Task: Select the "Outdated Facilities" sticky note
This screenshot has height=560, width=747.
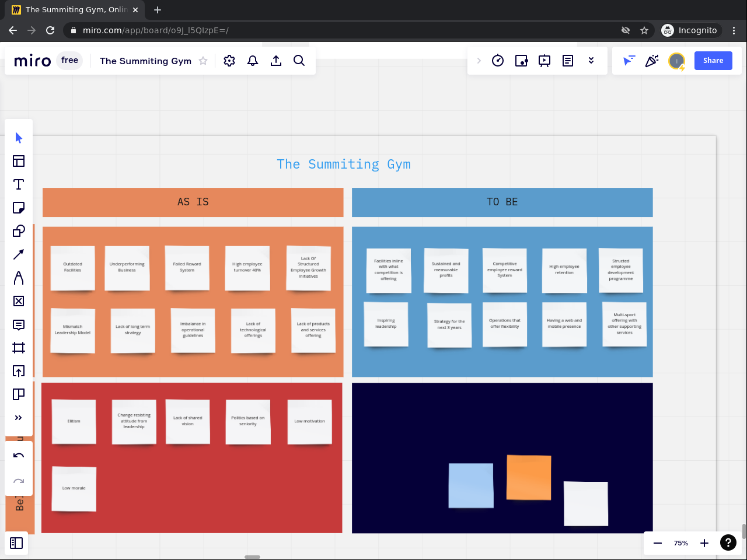Action: pos(73,268)
